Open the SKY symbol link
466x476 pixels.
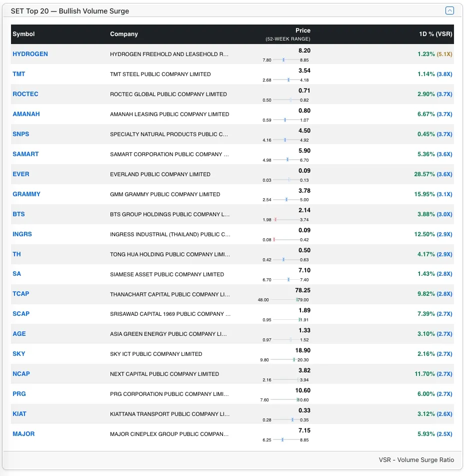tap(19, 354)
